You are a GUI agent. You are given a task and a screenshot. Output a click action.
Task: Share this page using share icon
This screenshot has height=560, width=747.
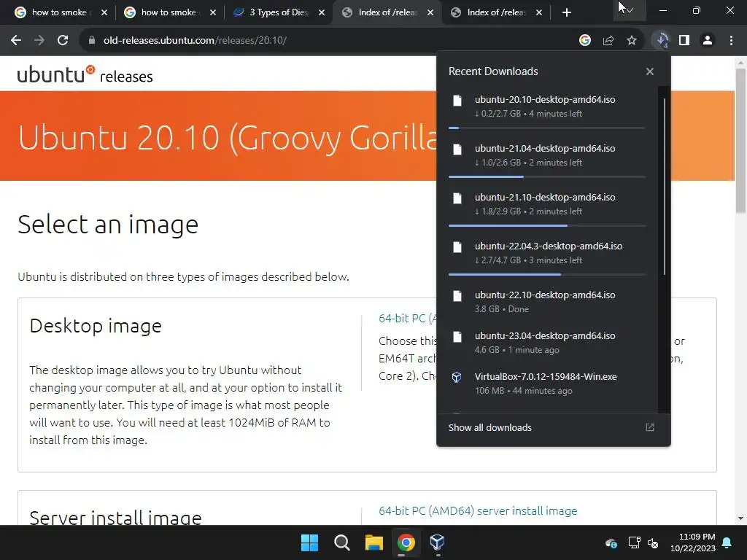608,41
